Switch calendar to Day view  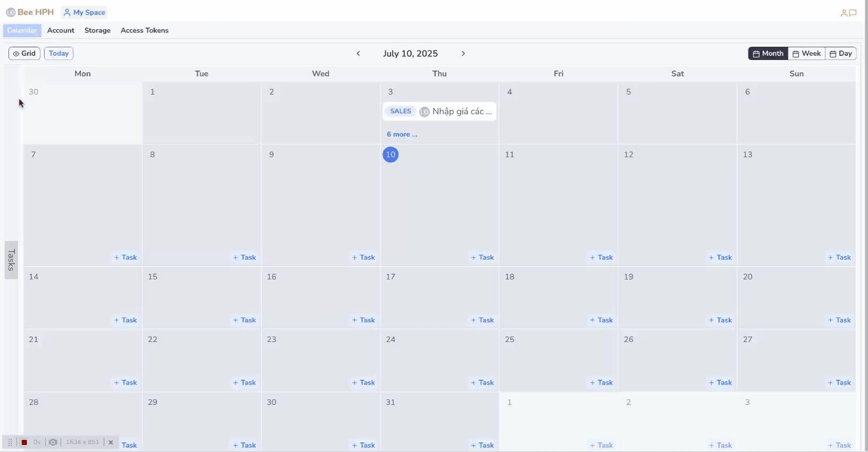[840, 54]
